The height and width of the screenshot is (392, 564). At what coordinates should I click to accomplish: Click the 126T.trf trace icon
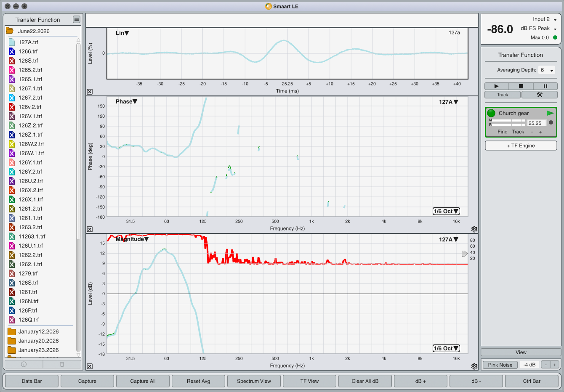tap(12, 292)
